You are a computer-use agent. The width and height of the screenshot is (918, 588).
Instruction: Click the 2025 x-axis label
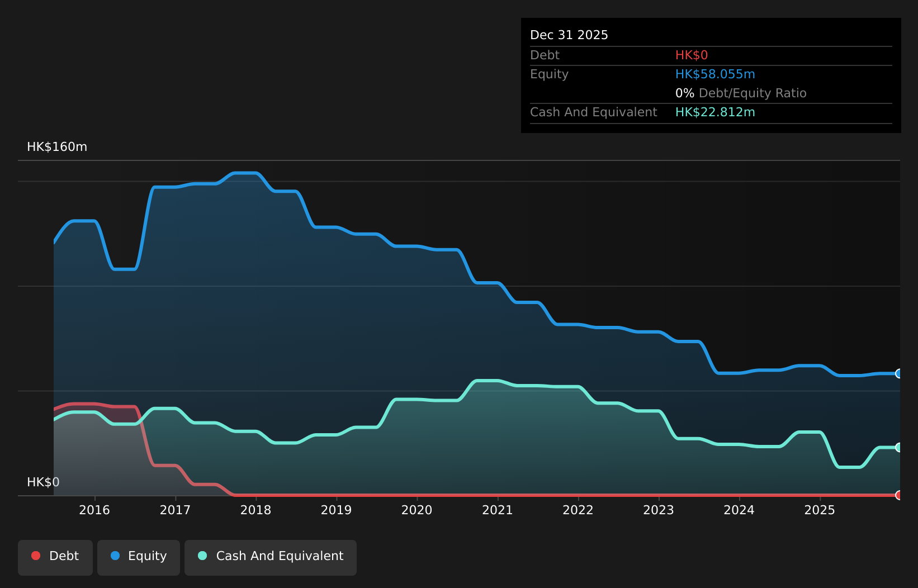point(820,510)
